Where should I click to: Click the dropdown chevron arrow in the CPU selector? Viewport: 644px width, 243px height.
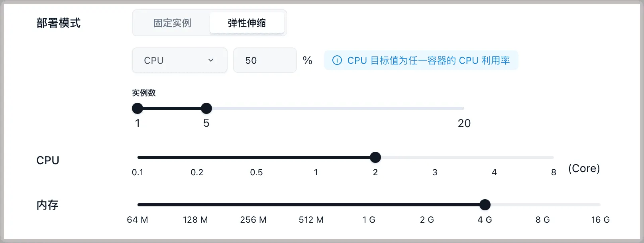click(x=211, y=61)
